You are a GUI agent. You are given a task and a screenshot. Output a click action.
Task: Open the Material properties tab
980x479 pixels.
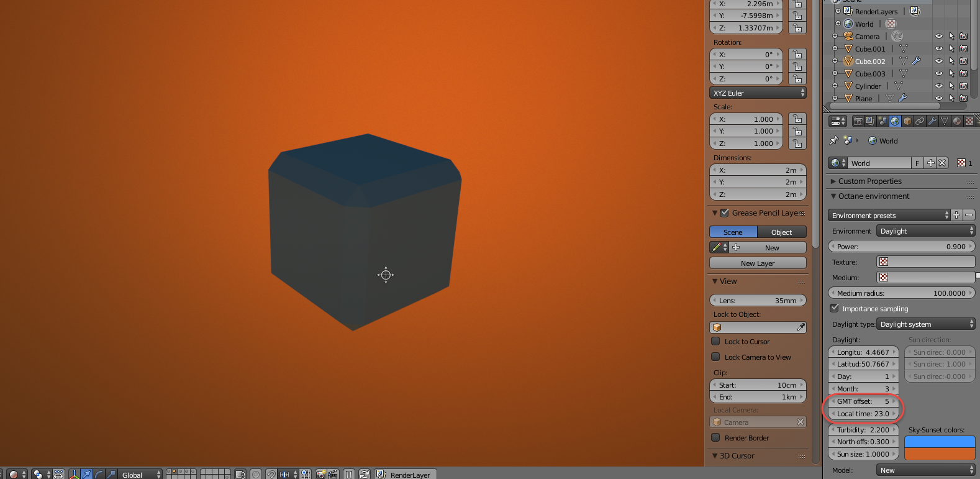[x=957, y=121]
